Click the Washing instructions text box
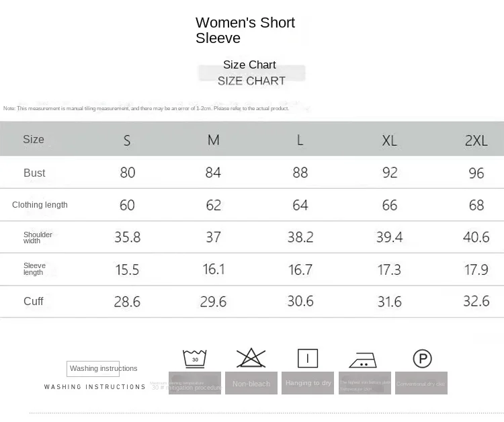504x422 pixels. coord(93,368)
